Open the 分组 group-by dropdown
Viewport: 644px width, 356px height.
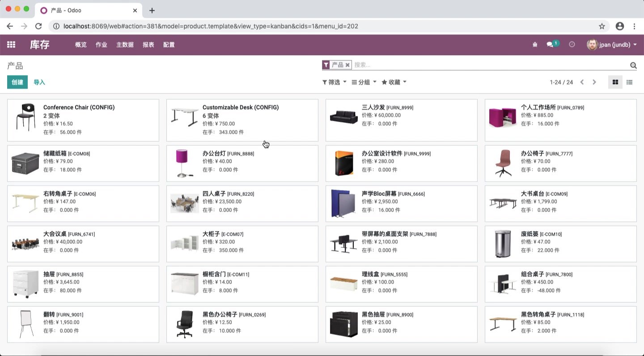coord(363,82)
